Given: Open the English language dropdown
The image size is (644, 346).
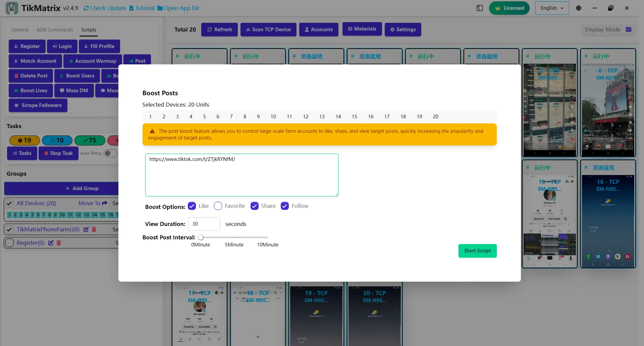Looking at the screenshot, I should point(552,8).
